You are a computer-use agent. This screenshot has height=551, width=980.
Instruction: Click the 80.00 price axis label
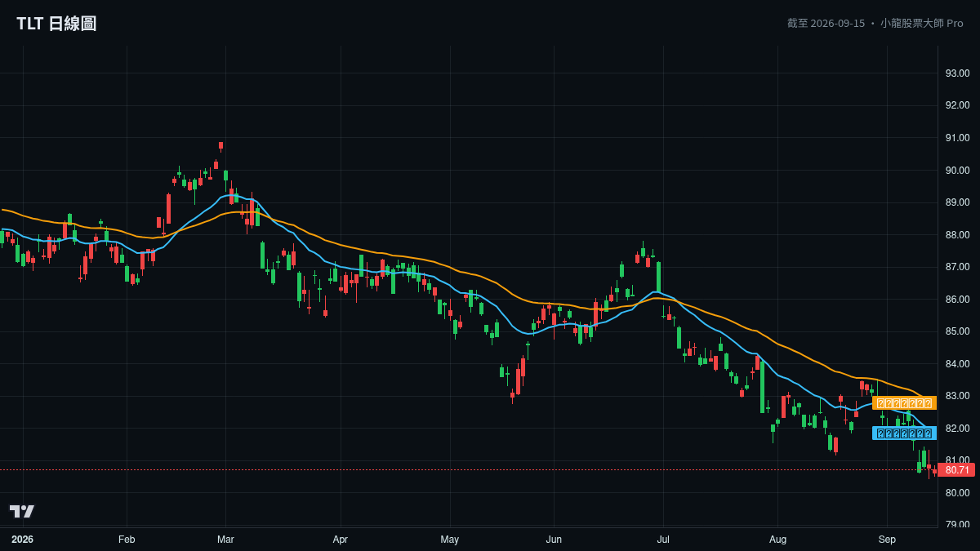pos(957,493)
